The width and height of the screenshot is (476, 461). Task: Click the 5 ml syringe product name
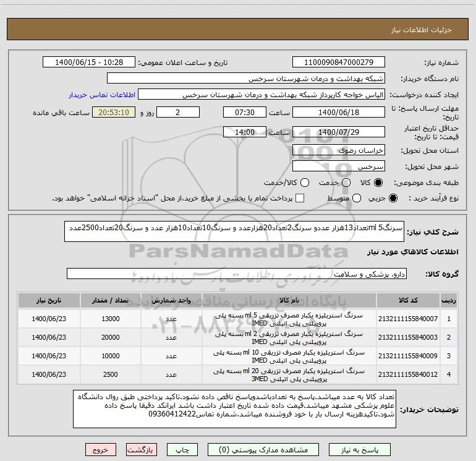pyautogui.click(x=289, y=319)
